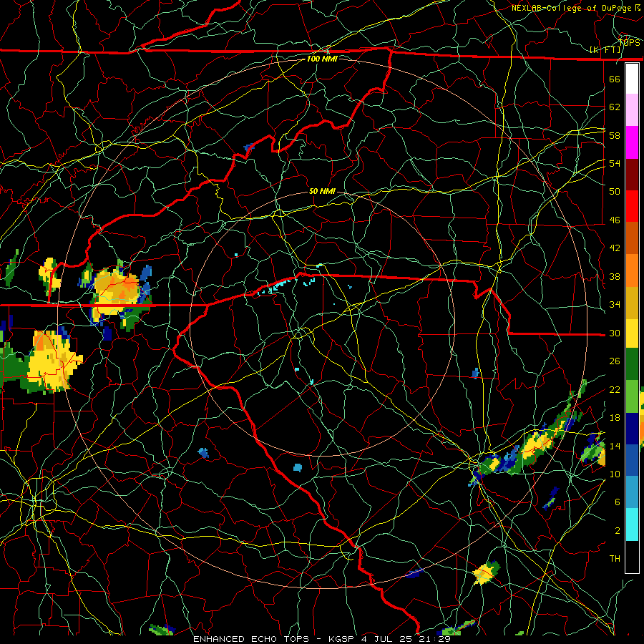Select the bright red legend swatch
This screenshot has height=644, width=644.
[x=632, y=206]
